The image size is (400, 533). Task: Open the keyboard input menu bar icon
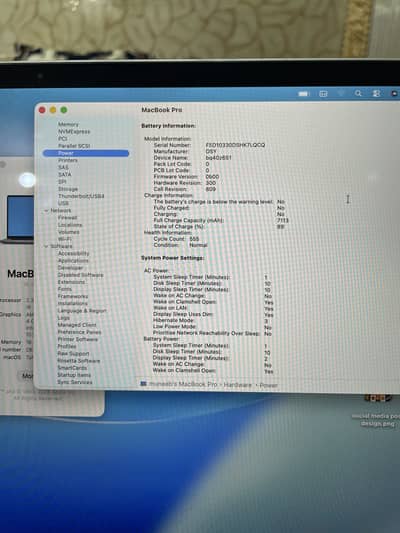(x=323, y=94)
